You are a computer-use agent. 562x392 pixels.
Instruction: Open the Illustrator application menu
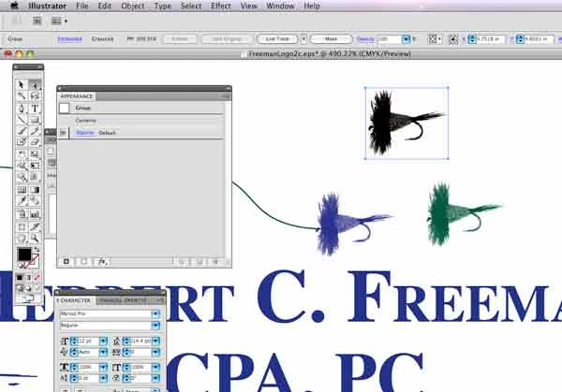[x=48, y=6]
